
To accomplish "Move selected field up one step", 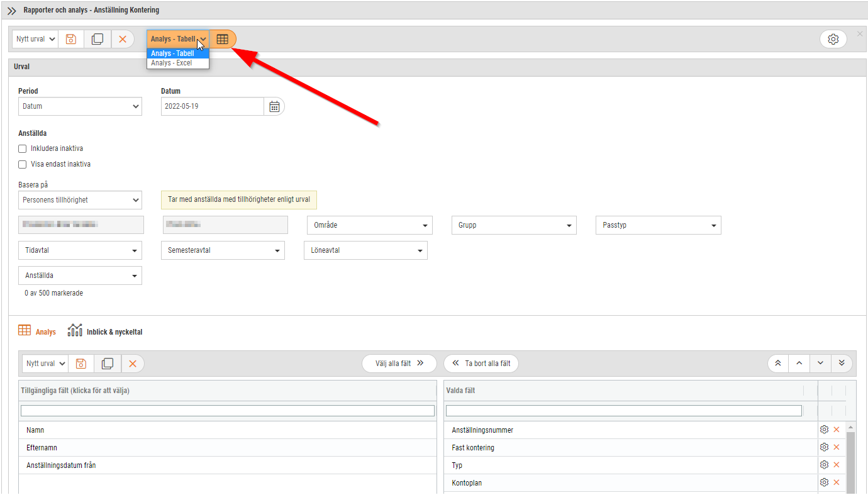I will point(799,363).
